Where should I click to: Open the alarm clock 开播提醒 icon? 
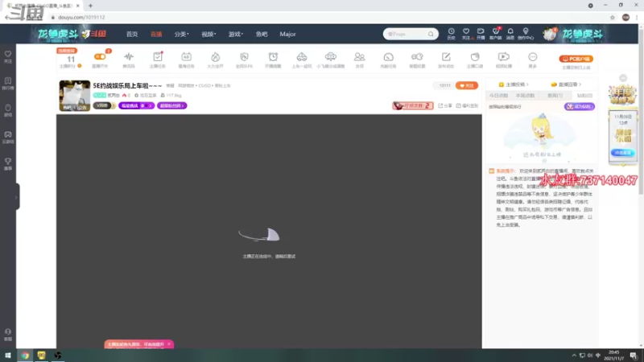pos(273,57)
